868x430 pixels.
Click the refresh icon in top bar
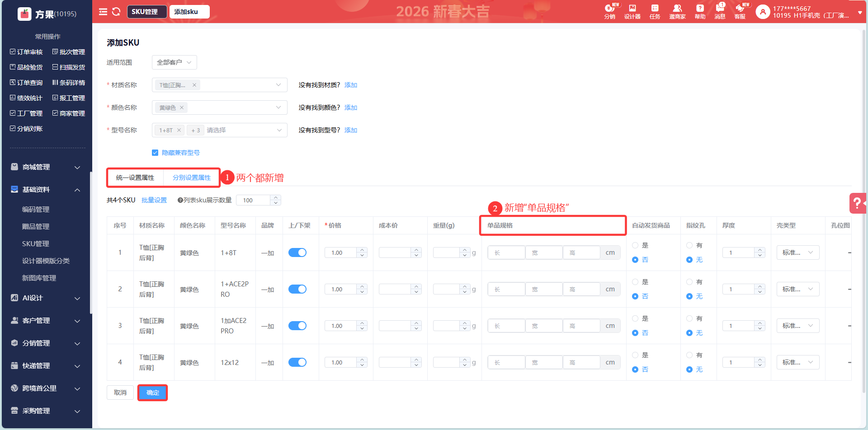116,12
